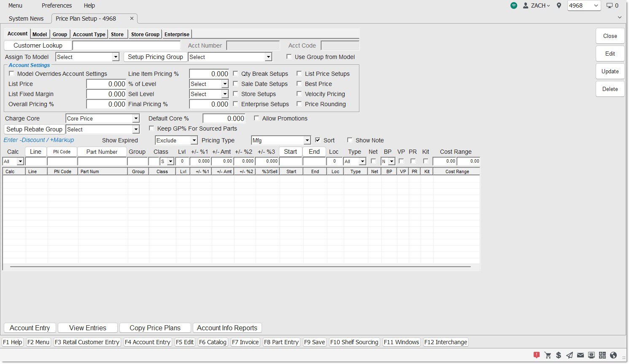Viewport: 629px width, 364px height.
Task: Open the shopping cart icon
Action: [x=548, y=355]
